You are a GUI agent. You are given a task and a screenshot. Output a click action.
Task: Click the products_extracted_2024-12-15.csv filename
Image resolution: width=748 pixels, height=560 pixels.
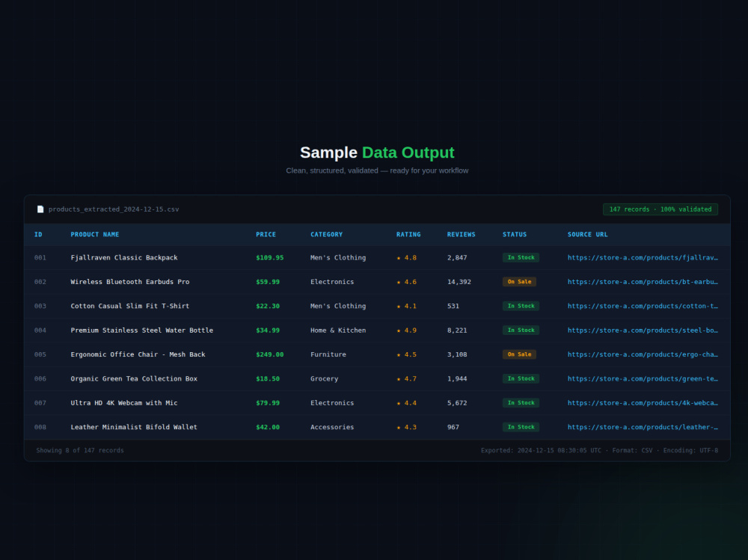[114, 209]
